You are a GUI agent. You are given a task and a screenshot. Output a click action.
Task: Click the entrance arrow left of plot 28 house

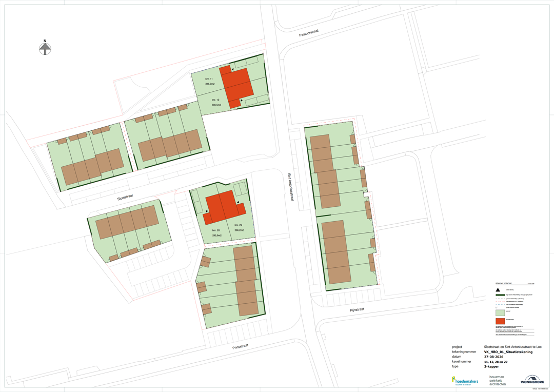coord(206,211)
